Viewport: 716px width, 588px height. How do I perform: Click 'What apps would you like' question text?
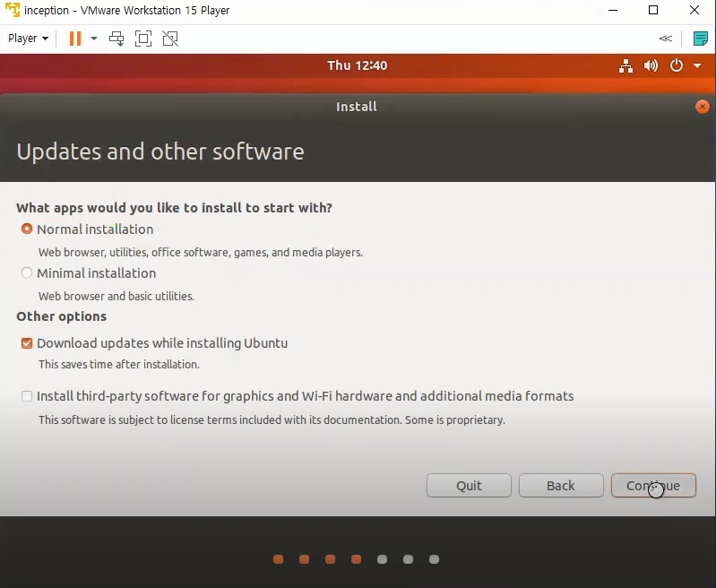click(174, 208)
